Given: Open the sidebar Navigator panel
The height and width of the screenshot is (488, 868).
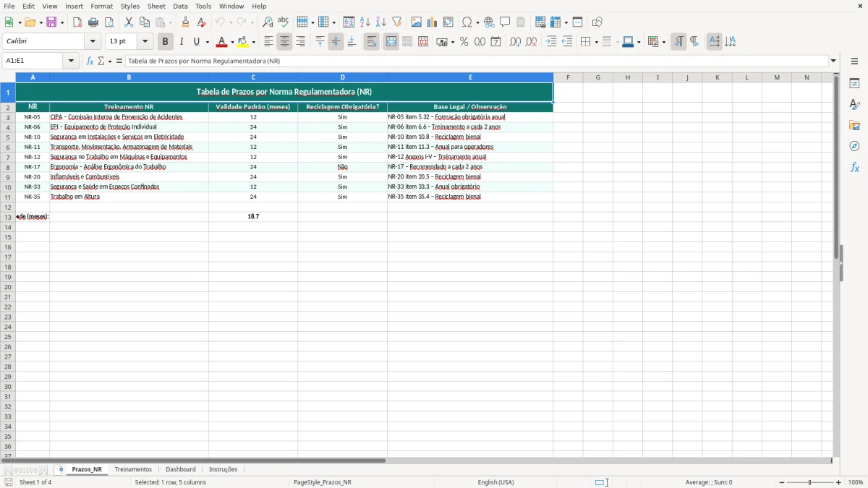Looking at the screenshot, I should pyautogui.click(x=854, y=146).
